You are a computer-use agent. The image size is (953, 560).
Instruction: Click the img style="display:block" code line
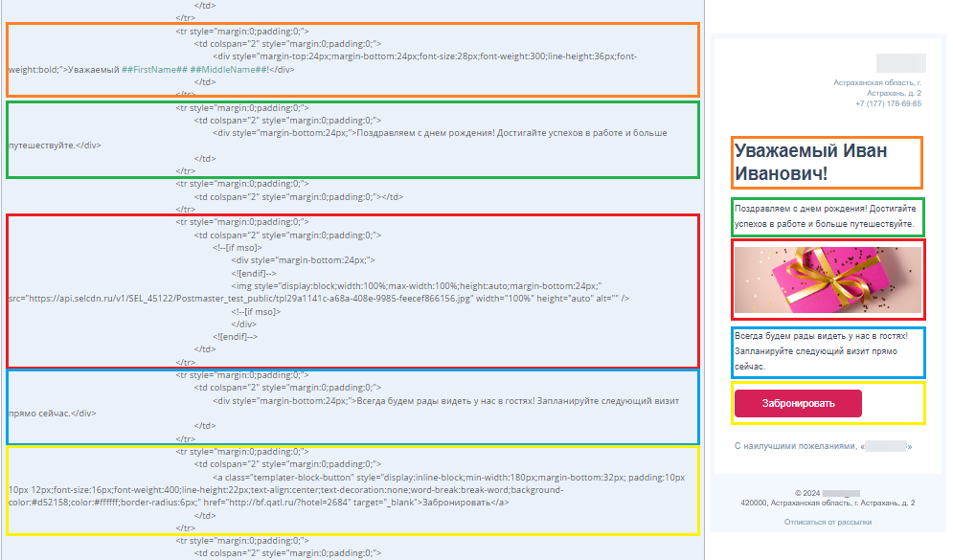click(x=416, y=286)
